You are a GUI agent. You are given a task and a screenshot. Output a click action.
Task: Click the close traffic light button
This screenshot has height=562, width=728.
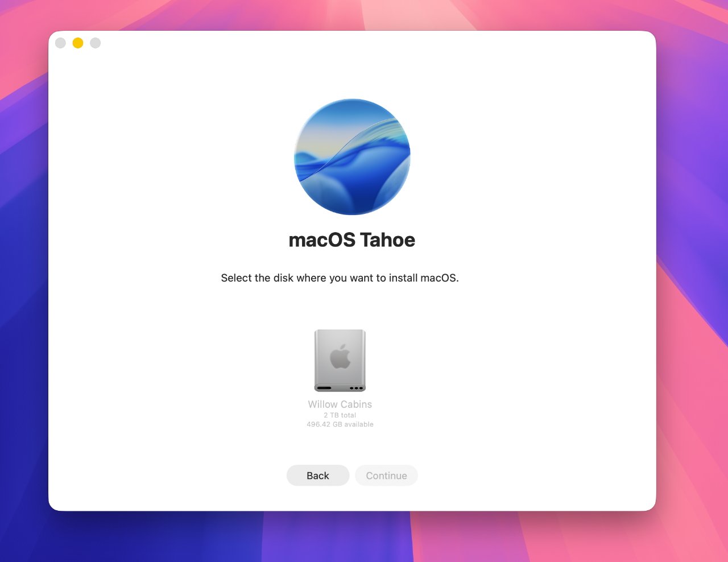point(60,43)
